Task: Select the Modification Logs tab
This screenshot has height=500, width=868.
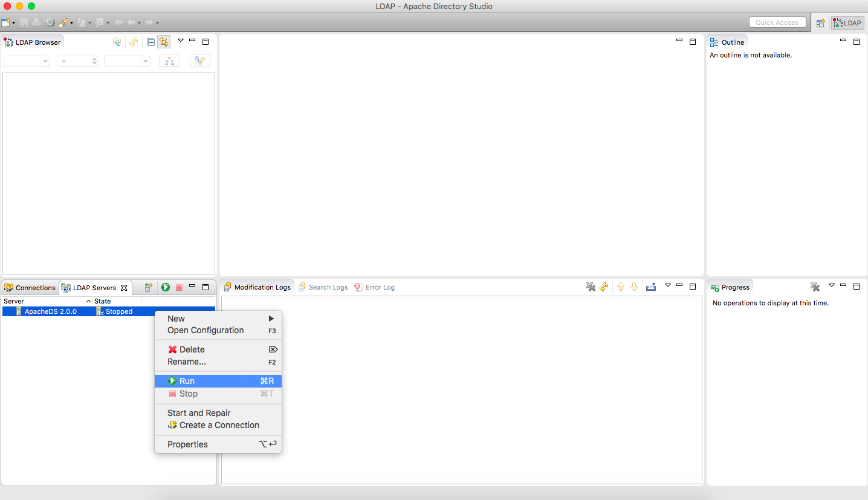Action: (257, 287)
